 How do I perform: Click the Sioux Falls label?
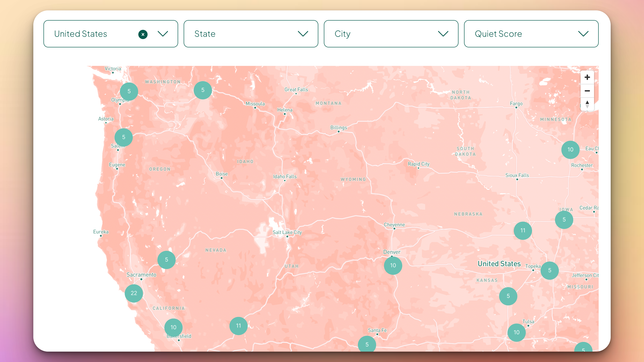[517, 175]
